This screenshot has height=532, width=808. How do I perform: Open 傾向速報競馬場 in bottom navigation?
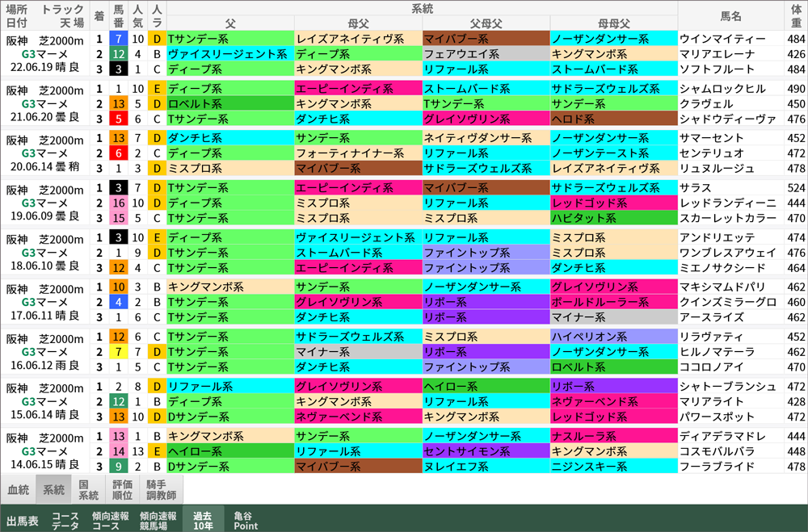[x=158, y=521]
